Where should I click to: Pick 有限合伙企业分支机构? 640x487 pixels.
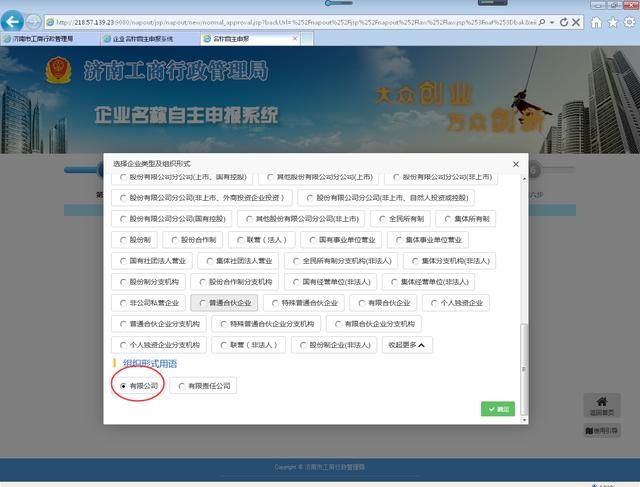(374, 324)
